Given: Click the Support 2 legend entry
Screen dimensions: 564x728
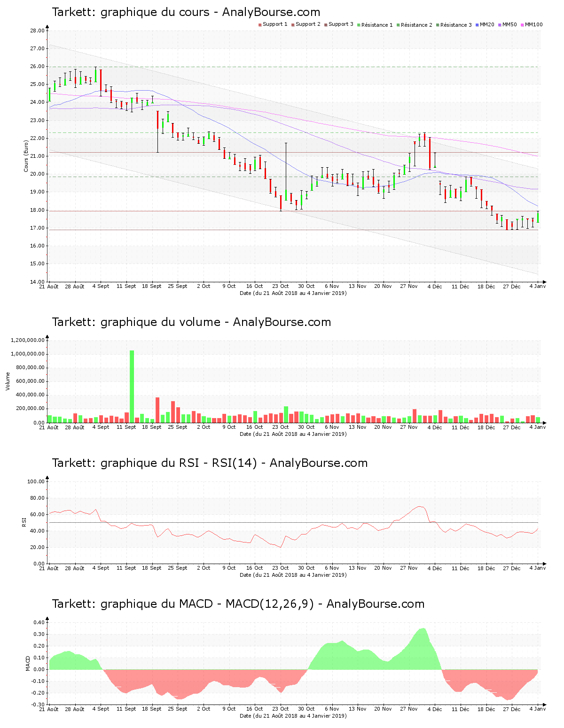Looking at the screenshot, I should pyautogui.click(x=306, y=24).
